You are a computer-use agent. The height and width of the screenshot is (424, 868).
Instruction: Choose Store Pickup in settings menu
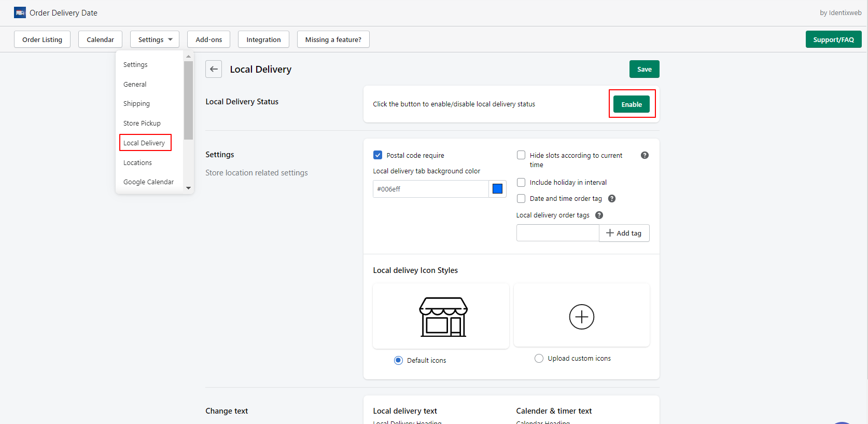click(x=142, y=123)
